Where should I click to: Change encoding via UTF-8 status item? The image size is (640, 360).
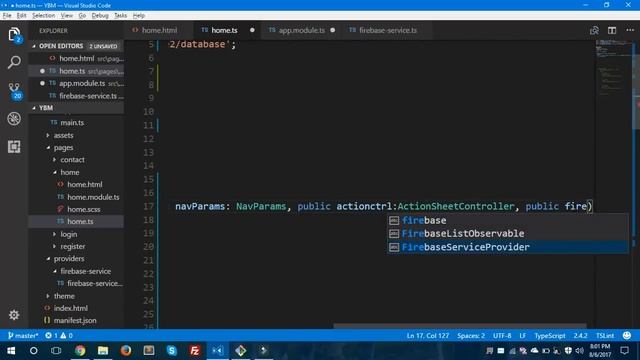[502, 336]
